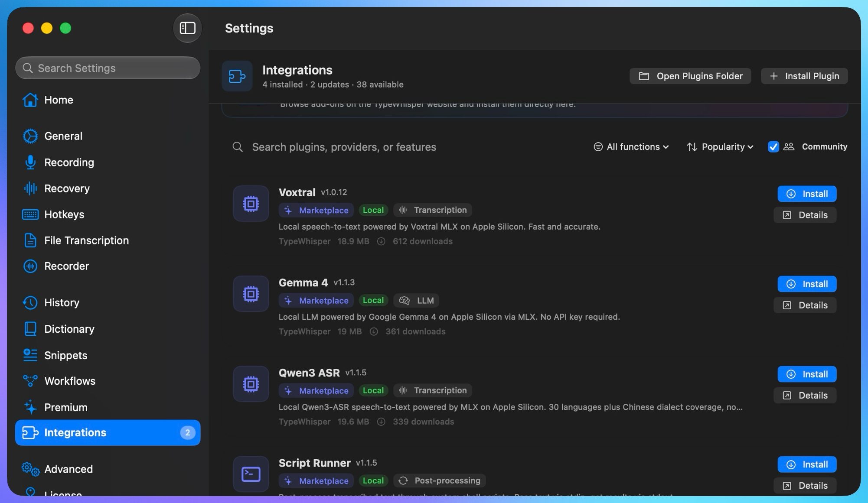Select the Integrations sidebar item

108,432
